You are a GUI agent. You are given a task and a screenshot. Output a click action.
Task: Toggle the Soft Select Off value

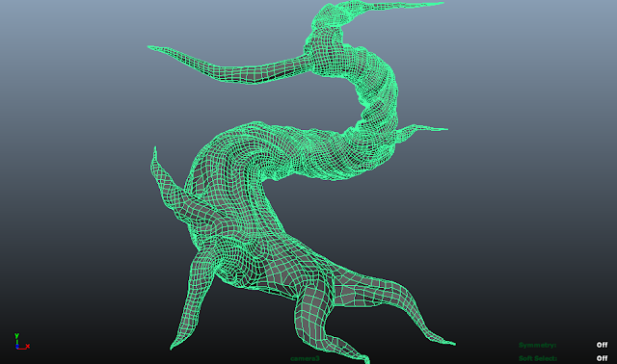[x=602, y=358]
